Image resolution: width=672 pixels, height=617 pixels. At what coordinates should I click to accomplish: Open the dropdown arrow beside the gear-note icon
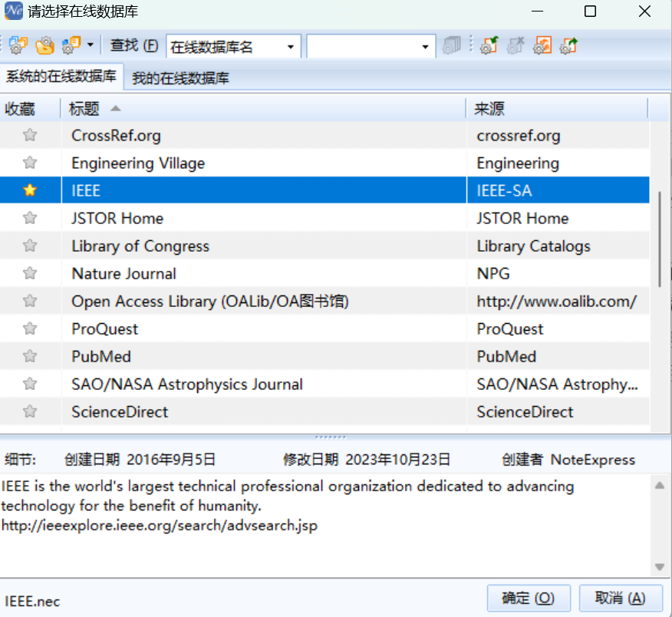(90, 45)
